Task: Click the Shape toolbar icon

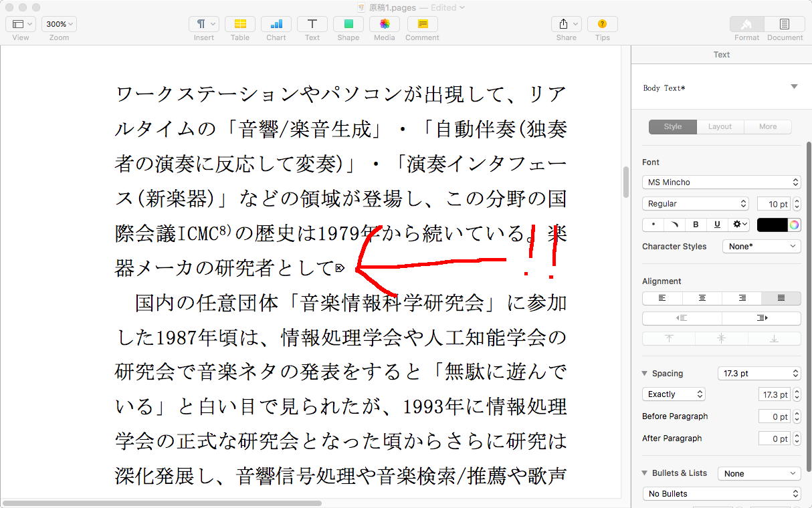Action: [348, 24]
